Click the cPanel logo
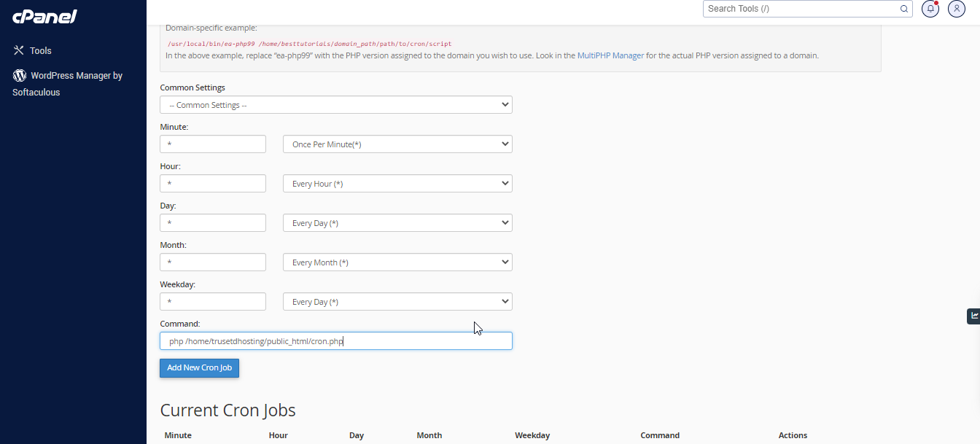Viewport: 980px width, 444px height. coord(44,16)
